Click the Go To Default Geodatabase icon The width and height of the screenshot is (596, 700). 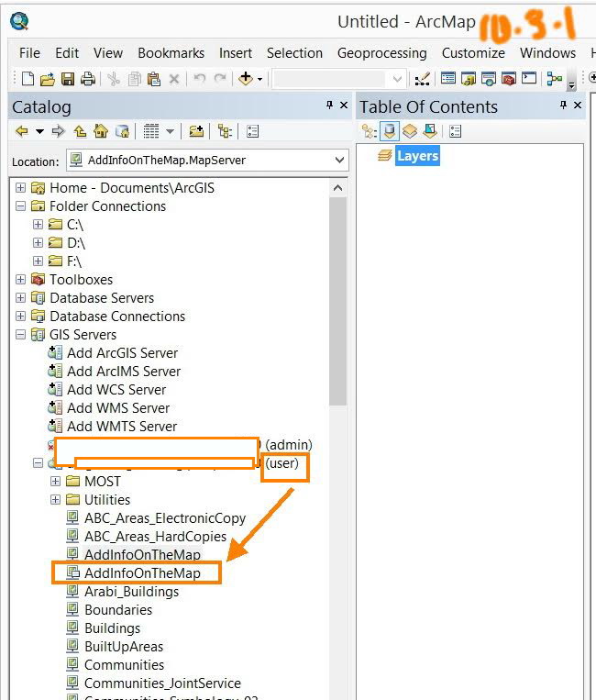click(x=122, y=131)
